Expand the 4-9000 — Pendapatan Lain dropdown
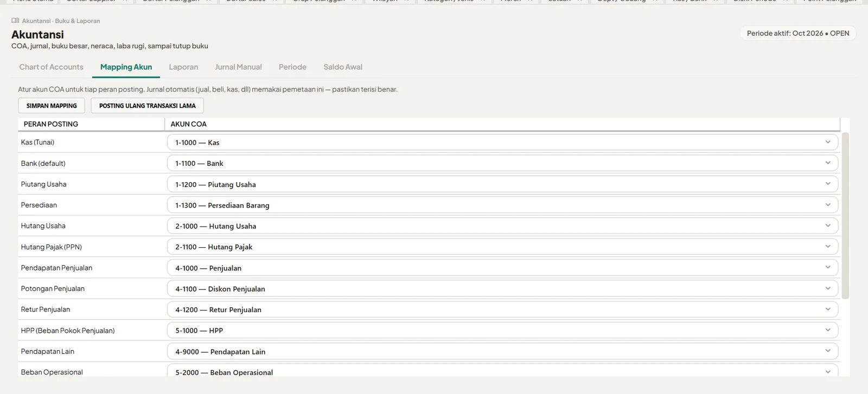The image size is (868, 394). 502,351
